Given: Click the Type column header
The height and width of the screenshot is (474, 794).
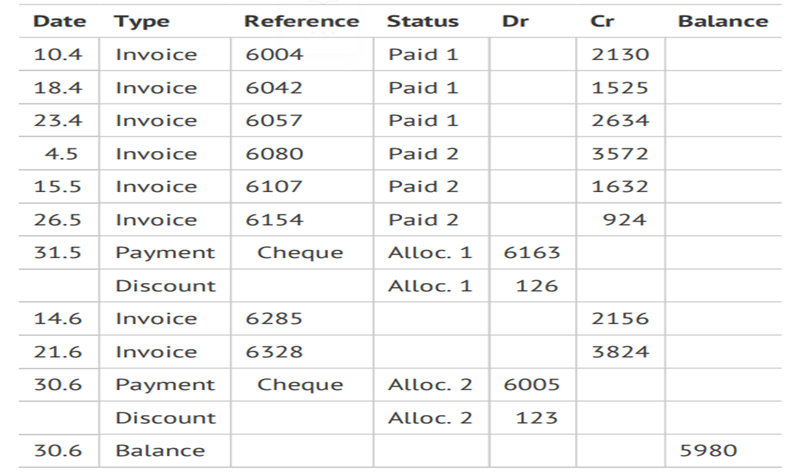Looking at the screenshot, I should point(142,21).
